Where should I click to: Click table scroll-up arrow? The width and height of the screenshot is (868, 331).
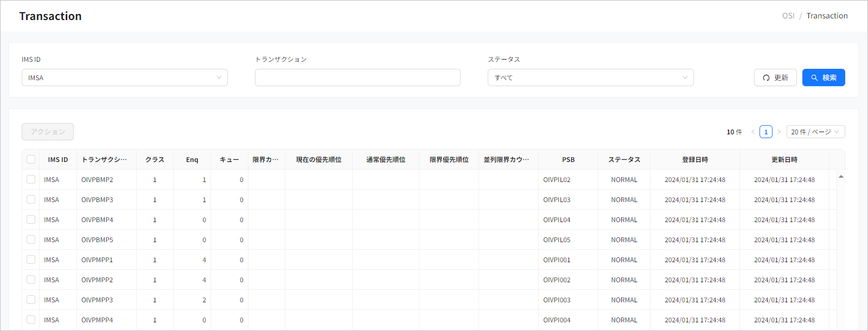coord(841,177)
